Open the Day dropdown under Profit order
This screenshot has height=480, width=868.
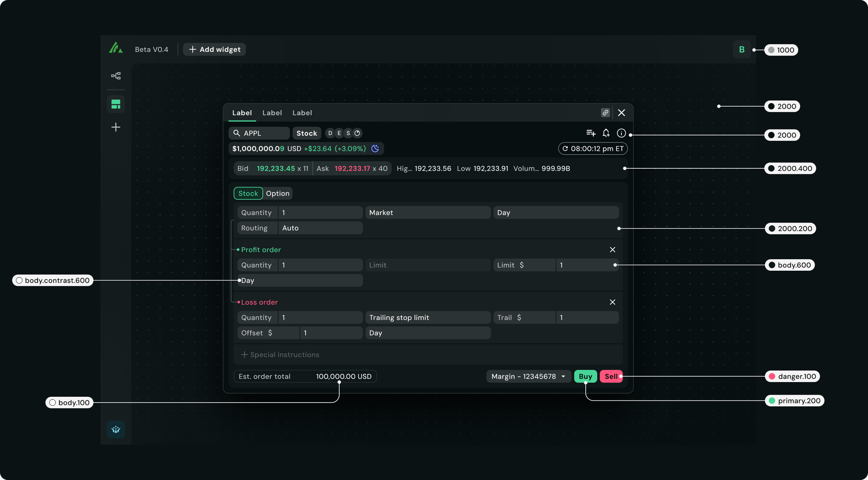point(300,280)
